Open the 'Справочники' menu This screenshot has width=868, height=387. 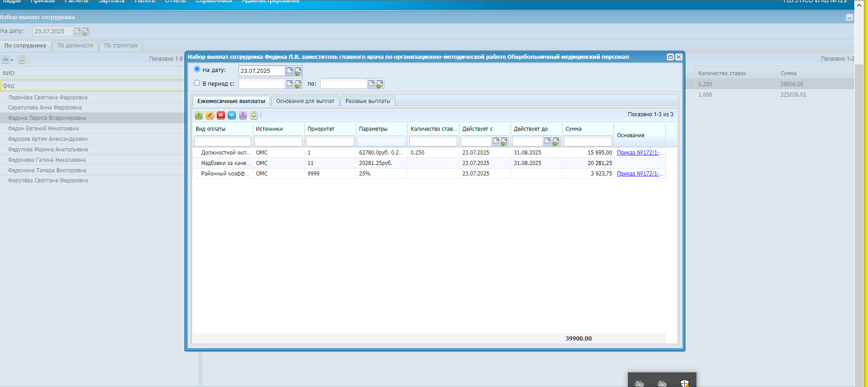214,1
